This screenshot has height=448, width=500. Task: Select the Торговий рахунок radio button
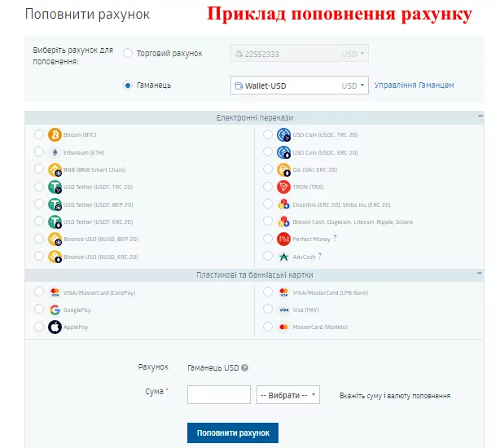click(x=128, y=53)
